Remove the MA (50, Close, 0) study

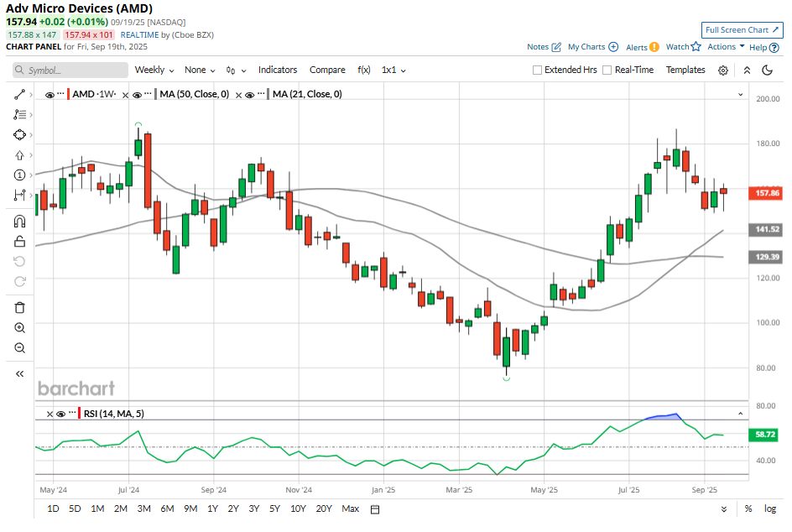pos(125,95)
